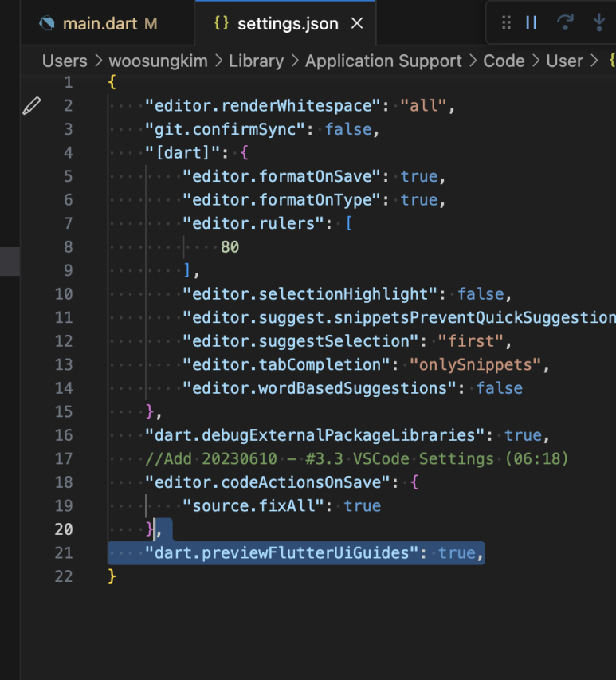Click the 80 ruler value
Image resolution: width=616 pixels, height=680 pixels.
pos(230,247)
